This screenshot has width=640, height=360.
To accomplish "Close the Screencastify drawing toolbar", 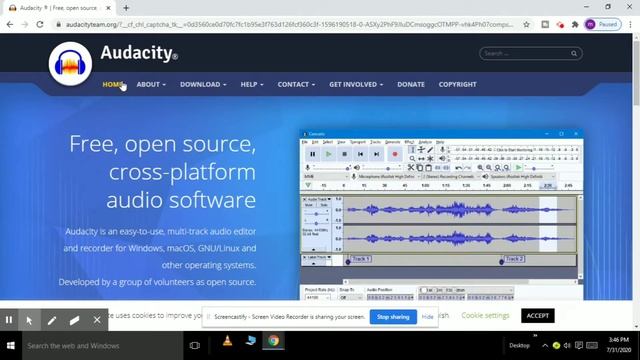I will pos(97,320).
